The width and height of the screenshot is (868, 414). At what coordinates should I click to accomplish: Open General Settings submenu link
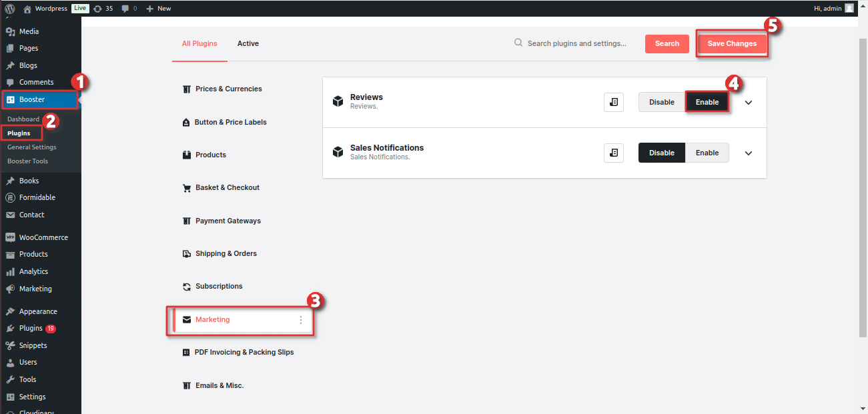[x=32, y=147]
